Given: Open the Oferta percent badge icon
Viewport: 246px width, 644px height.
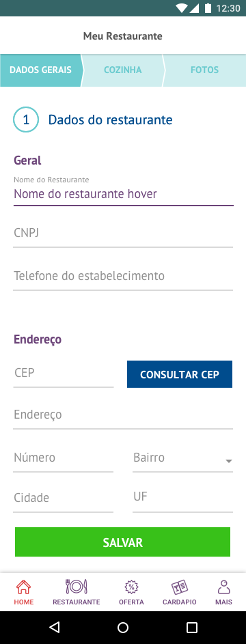Looking at the screenshot, I should [131, 587].
